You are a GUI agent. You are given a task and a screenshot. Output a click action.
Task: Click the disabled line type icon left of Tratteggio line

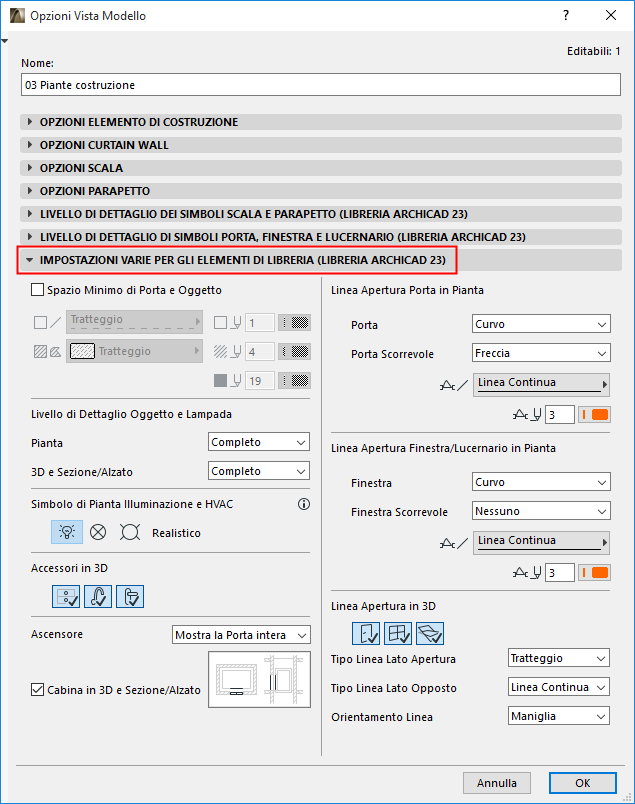(x=48, y=323)
